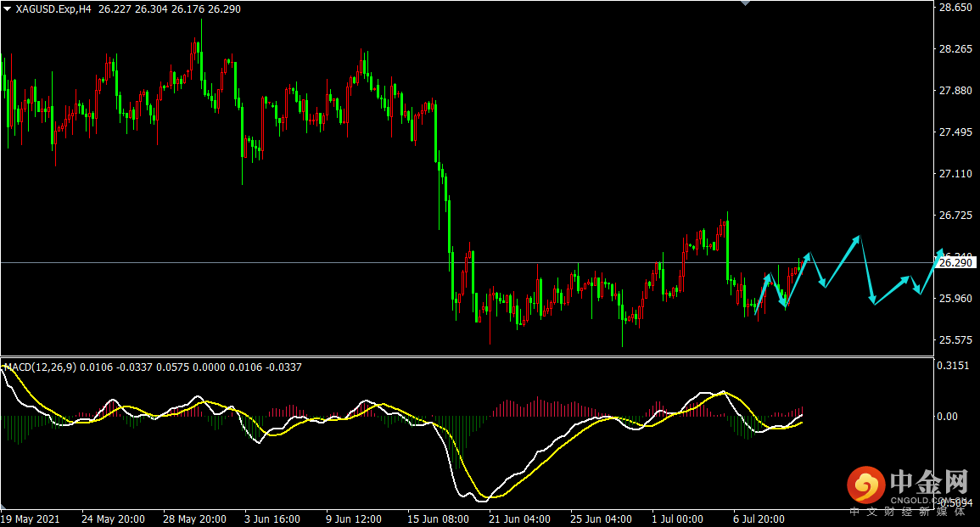Click the chart shift triangle marker at top
Image resolution: width=980 pixels, height=527 pixels.
[x=746, y=3]
